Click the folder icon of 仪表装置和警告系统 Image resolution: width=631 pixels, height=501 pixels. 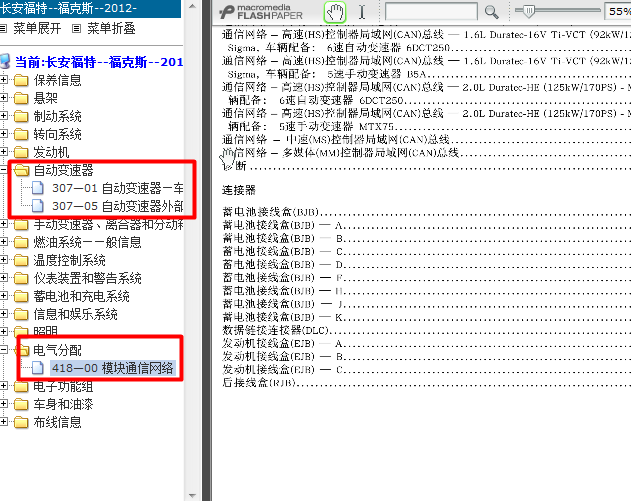[x=21, y=278]
